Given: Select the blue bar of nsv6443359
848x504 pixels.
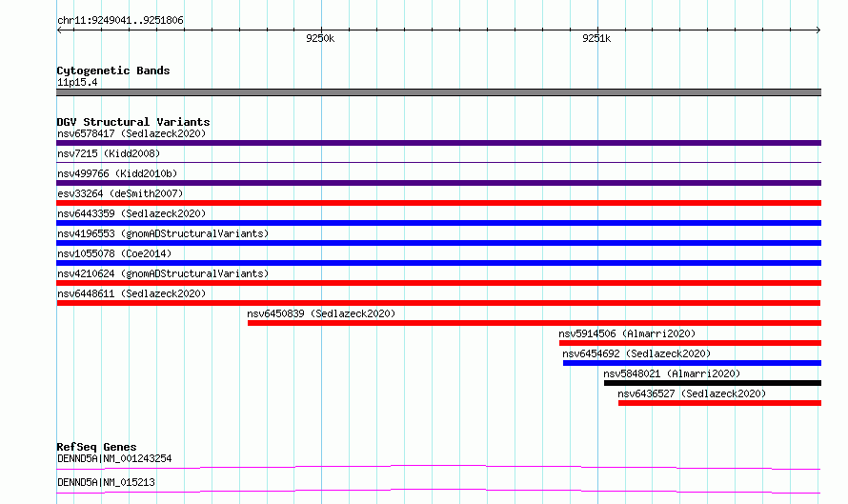Looking at the screenshot, I should tap(438, 223).
